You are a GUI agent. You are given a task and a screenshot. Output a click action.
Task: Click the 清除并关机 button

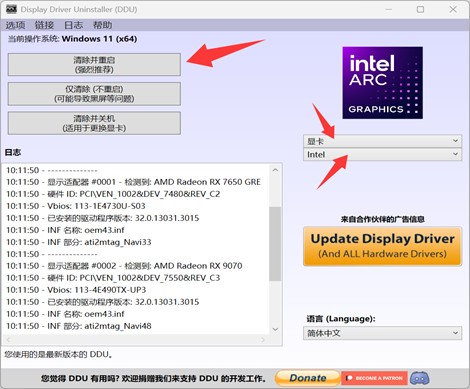coord(94,123)
